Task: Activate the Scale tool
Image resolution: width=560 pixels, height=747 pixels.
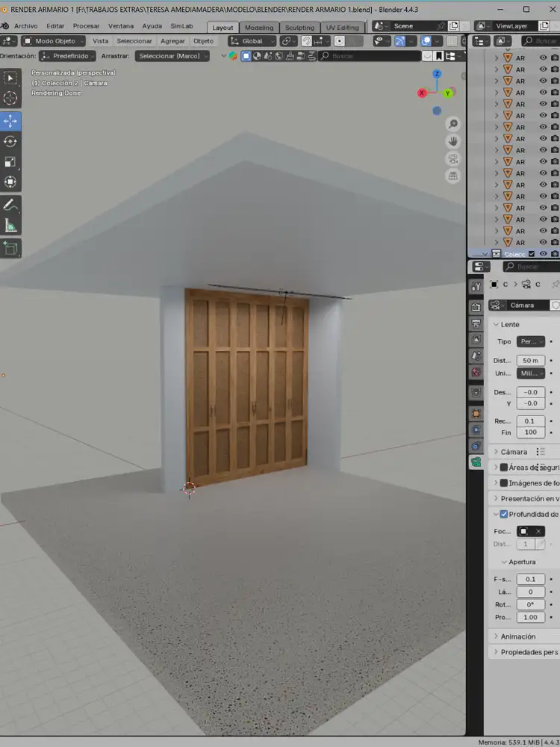Action: tap(10, 162)
